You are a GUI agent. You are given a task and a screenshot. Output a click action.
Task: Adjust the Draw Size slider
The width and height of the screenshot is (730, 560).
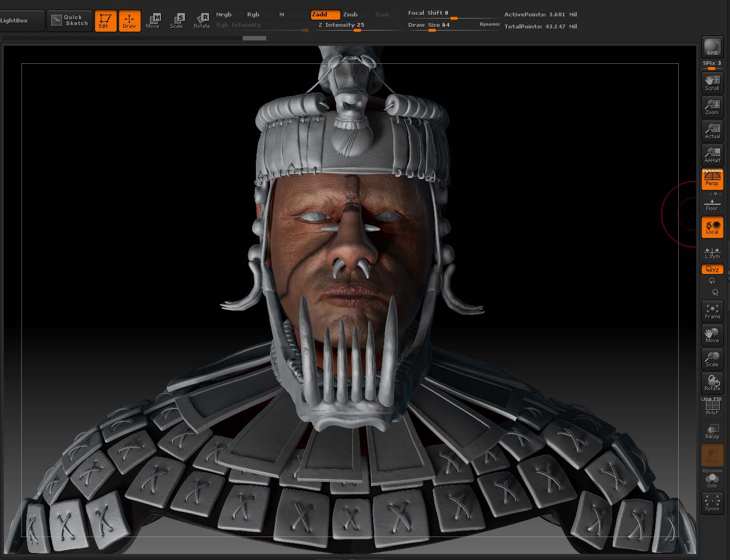point(442,26)
